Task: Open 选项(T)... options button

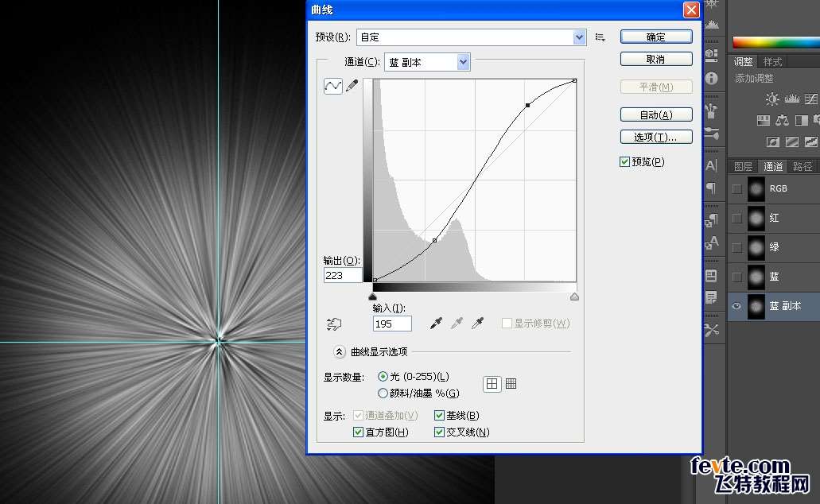Action: click(x=656, y=137)
